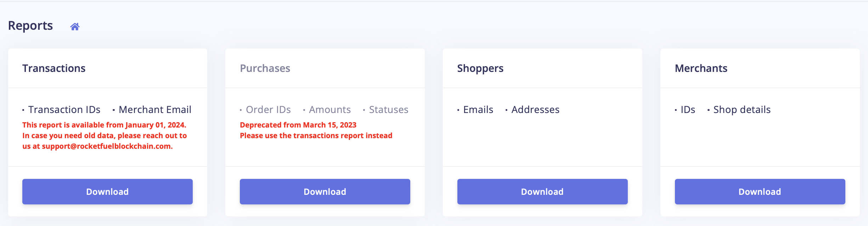Download the Transactions report

[107, 192]
